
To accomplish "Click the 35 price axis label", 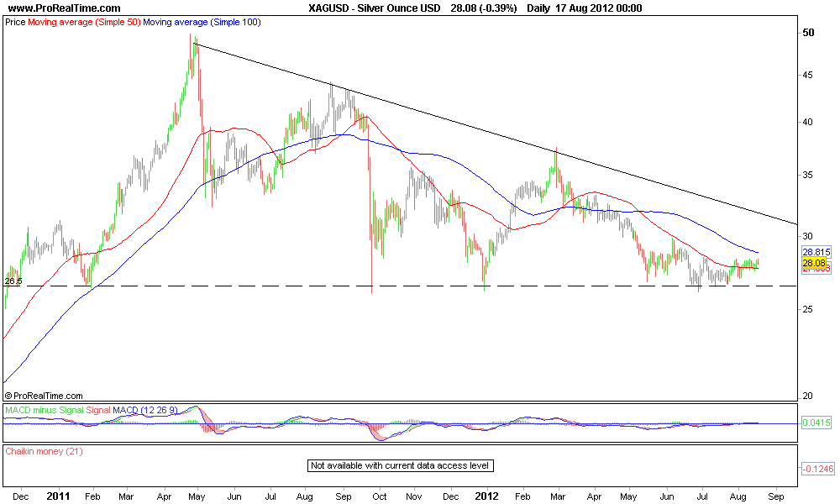I will click(807, 176).
